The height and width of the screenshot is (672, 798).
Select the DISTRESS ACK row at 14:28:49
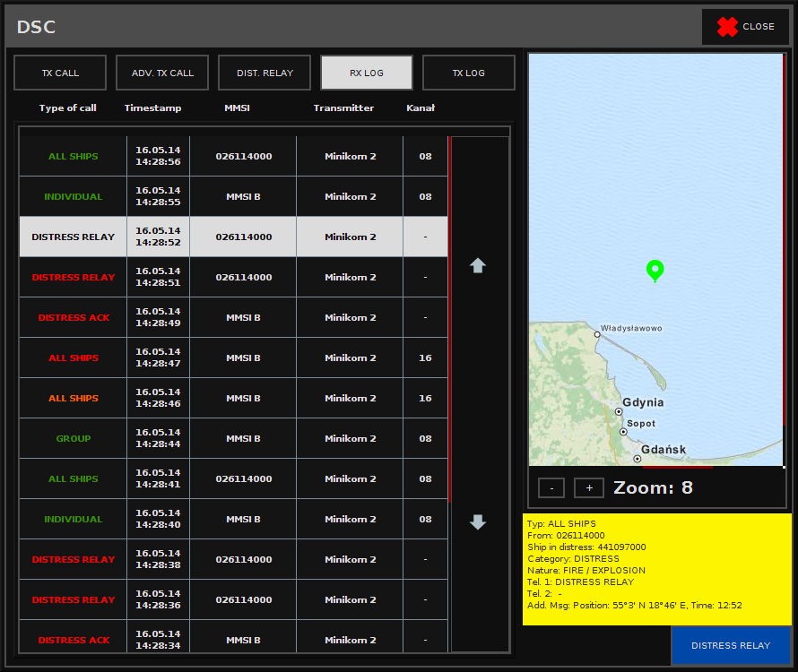[234, 317]
